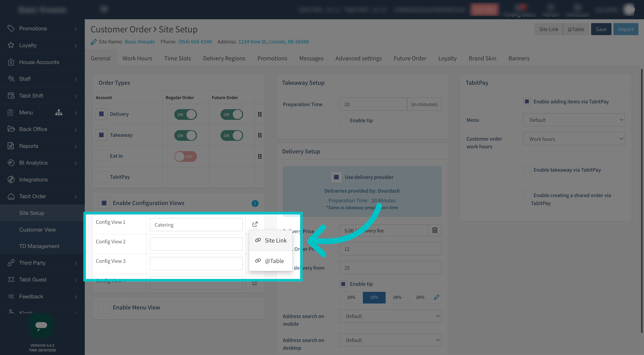Open the chat support bubble icon

[41, 325]
